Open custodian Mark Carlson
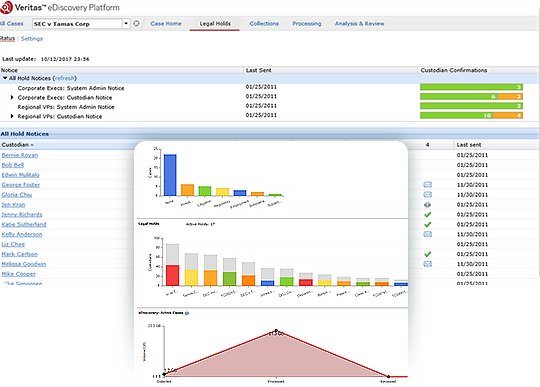The height and width of the screenshot is (387, 540). click(x=20, y=254)
